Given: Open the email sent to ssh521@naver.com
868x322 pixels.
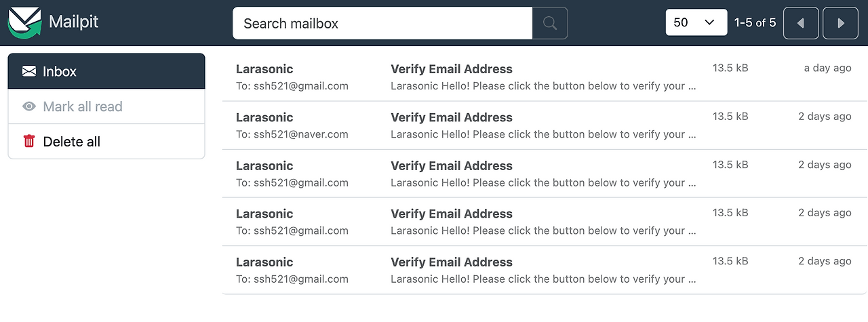Looking at the screenshot, I should (545, 125).
